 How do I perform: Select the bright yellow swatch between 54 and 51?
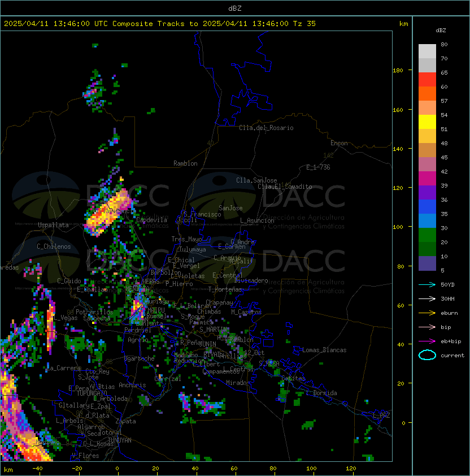pyautogui.click(x=427, y=122)
